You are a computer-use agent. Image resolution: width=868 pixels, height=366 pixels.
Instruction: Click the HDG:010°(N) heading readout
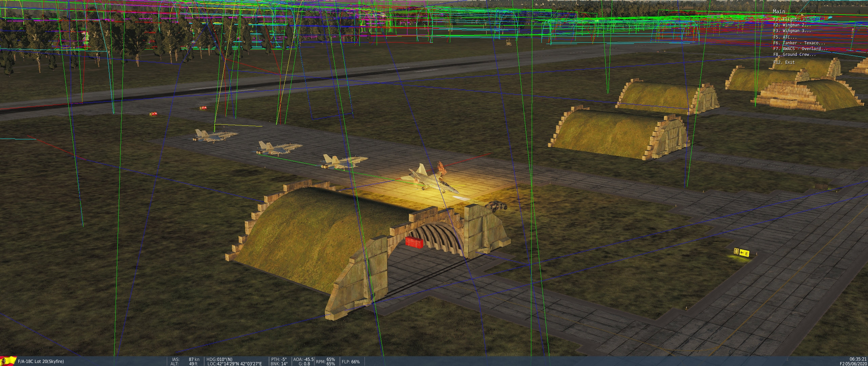[220, 360]
